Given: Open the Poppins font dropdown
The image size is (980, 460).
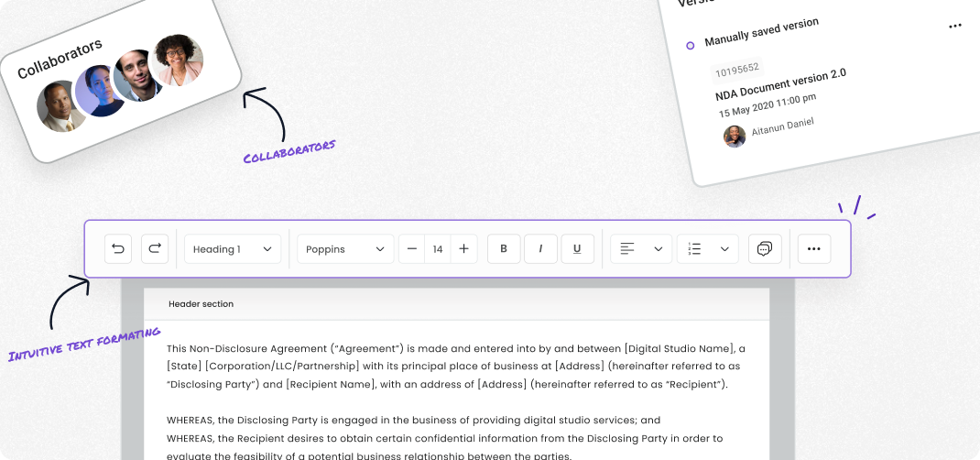Looking at the screenshot, I should click(345, 248).
